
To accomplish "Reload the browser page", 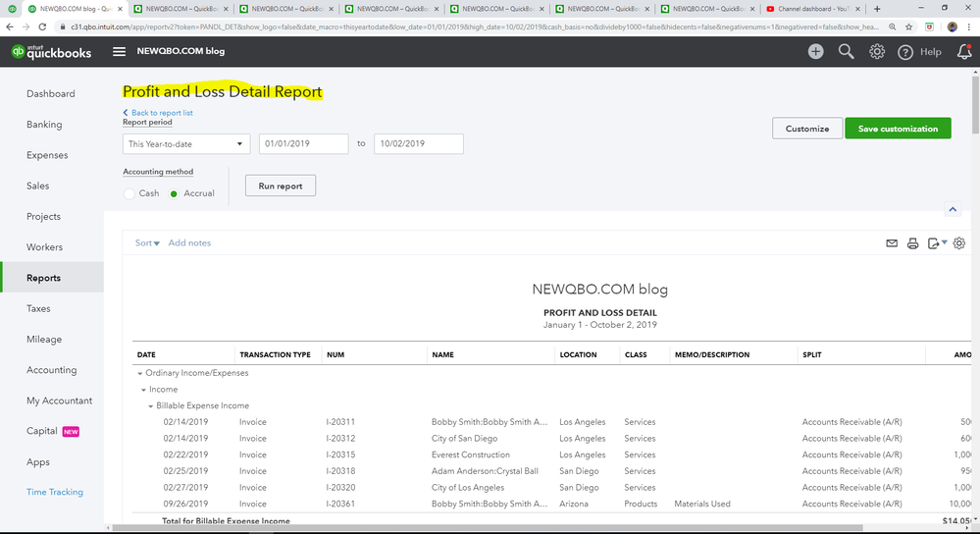I will click(x=42, y=27).
